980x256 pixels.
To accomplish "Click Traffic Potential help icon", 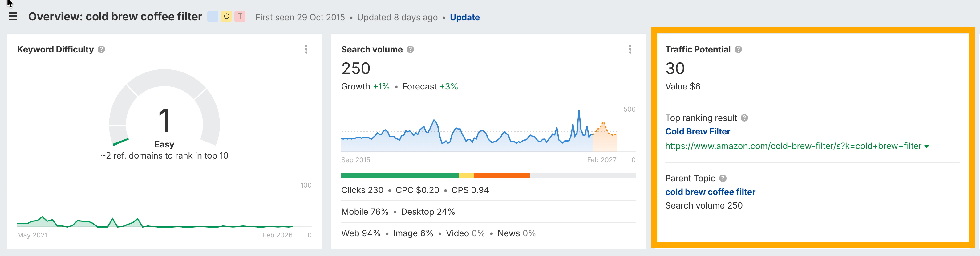I will 738,50.
